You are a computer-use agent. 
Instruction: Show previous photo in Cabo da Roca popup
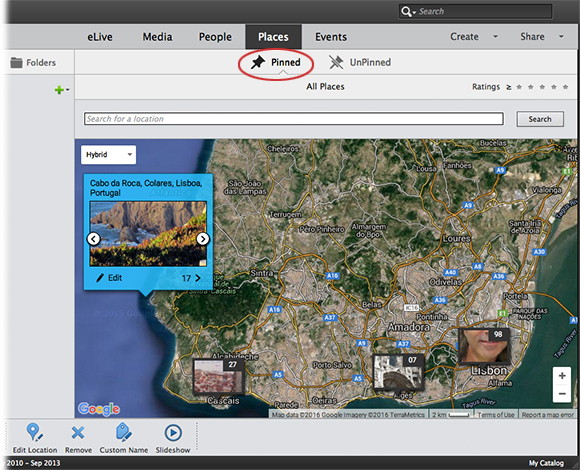(x=93, y=239)
